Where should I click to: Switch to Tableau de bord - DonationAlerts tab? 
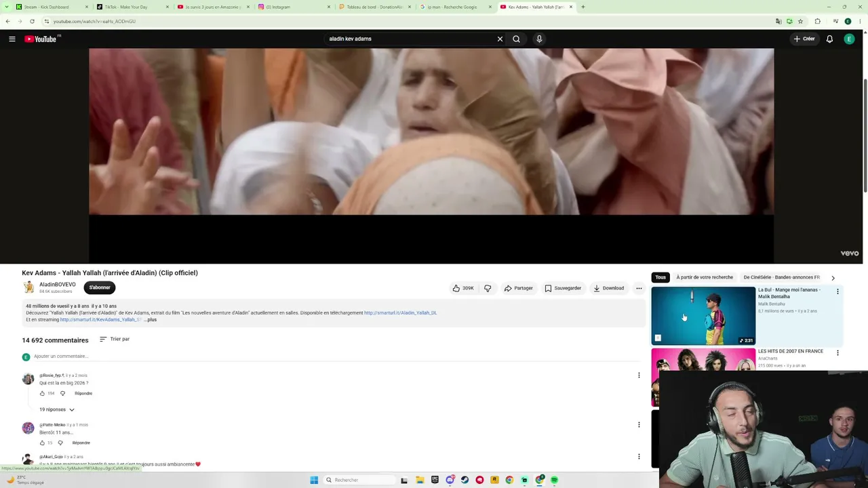pyautogui.click(x=374, y=7)
